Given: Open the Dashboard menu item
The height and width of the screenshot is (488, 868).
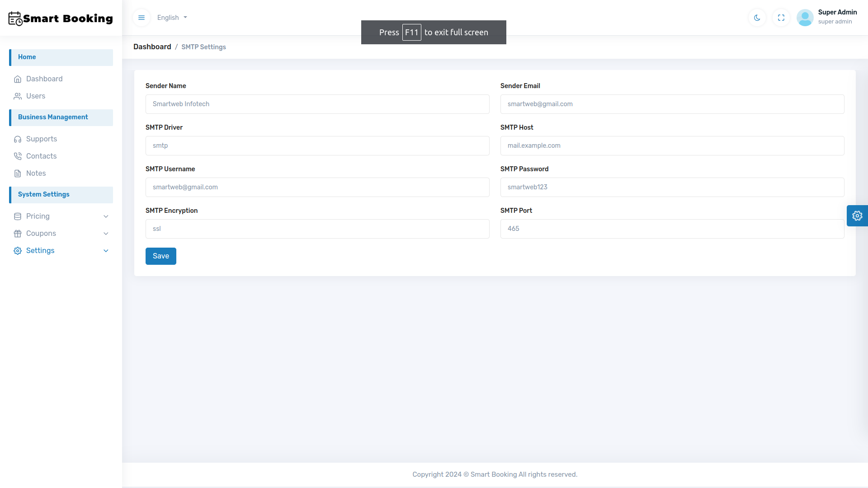Looking at the screenshot, I should point(45,79).
